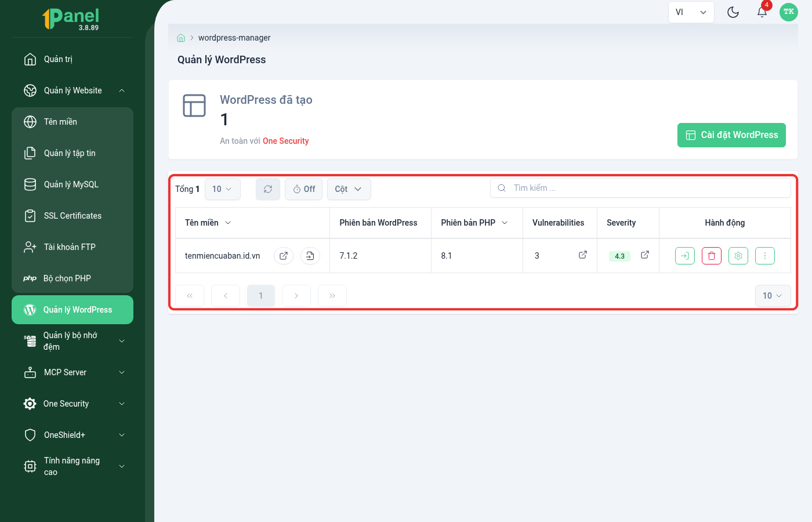Toggle auto-refresh Off timer
Image resolution: width=812 pixels, height=522 pixels.
(x=303, y=189)
